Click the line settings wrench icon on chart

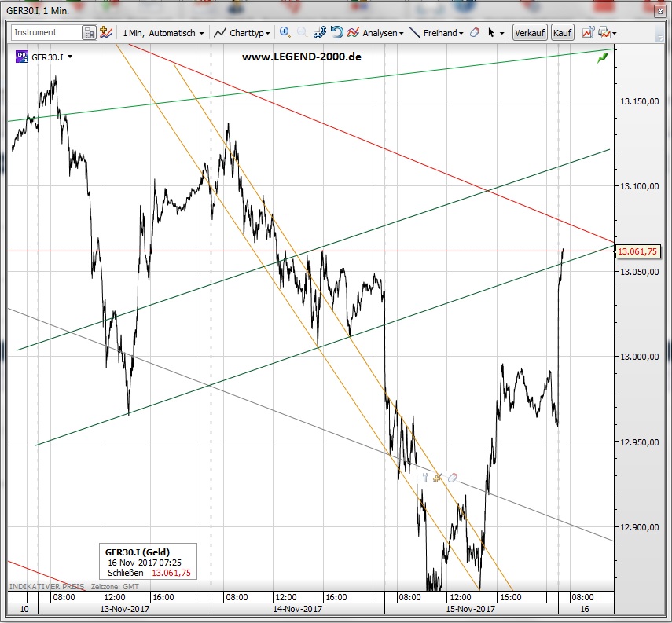coord(423,478)
